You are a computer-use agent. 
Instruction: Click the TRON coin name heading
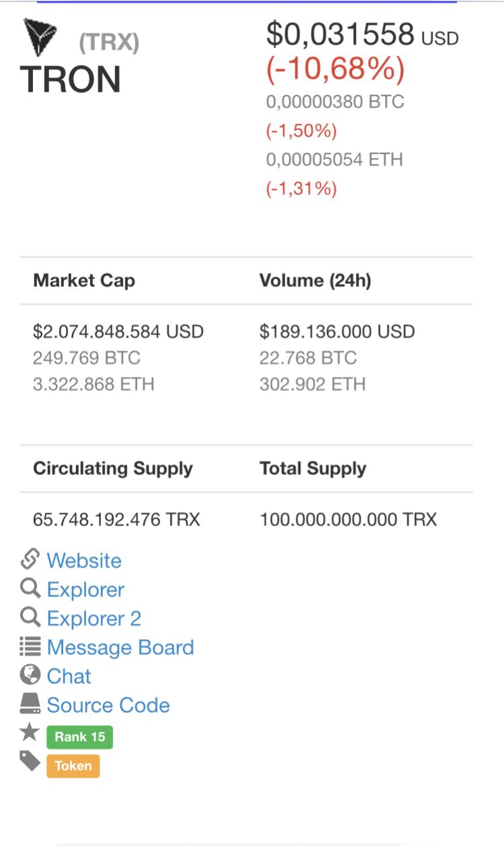point(71,79)
